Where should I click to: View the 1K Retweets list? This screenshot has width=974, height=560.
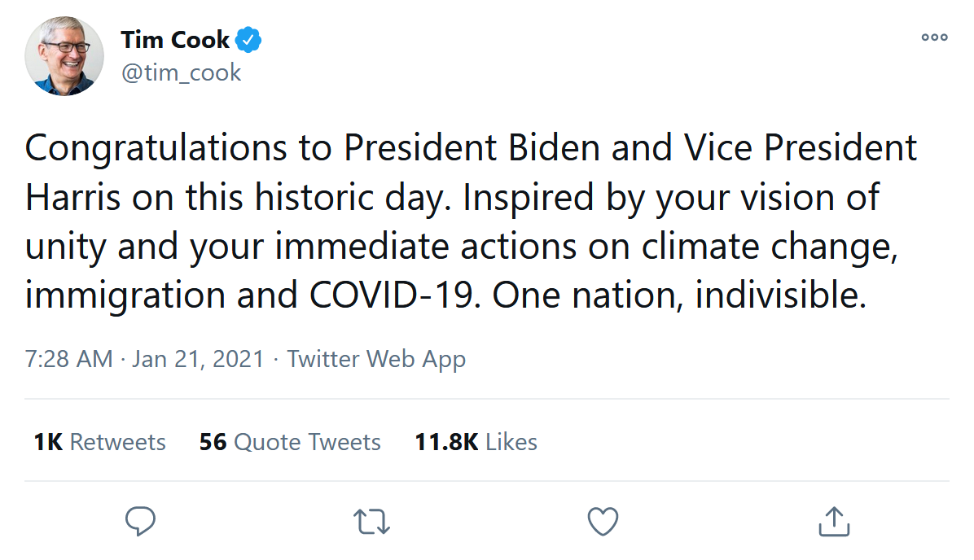click(99, 442)
